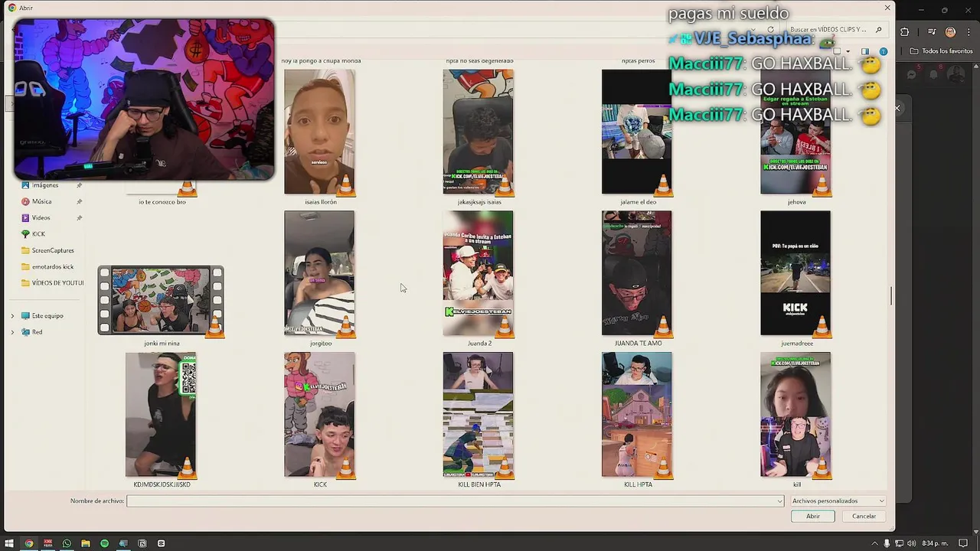Open the Chrome profile avatar
980x551 pixels.
950,31
